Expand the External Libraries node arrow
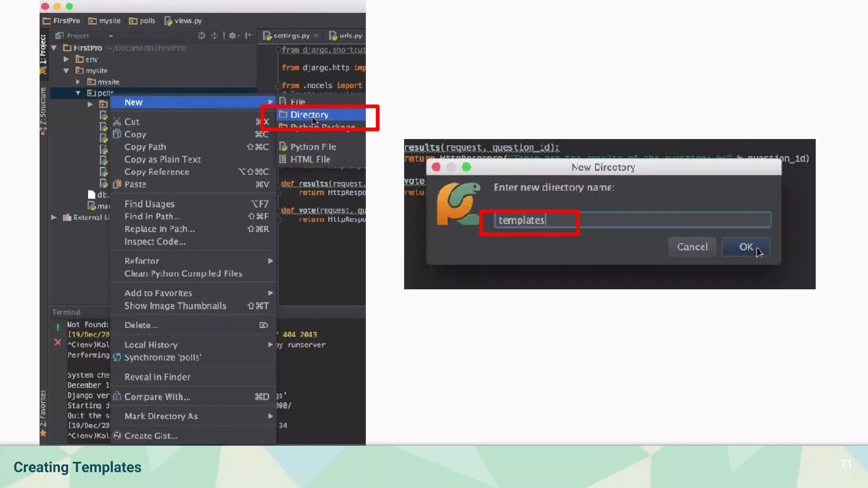Screen dimensions: 868x488 point(54,217)
